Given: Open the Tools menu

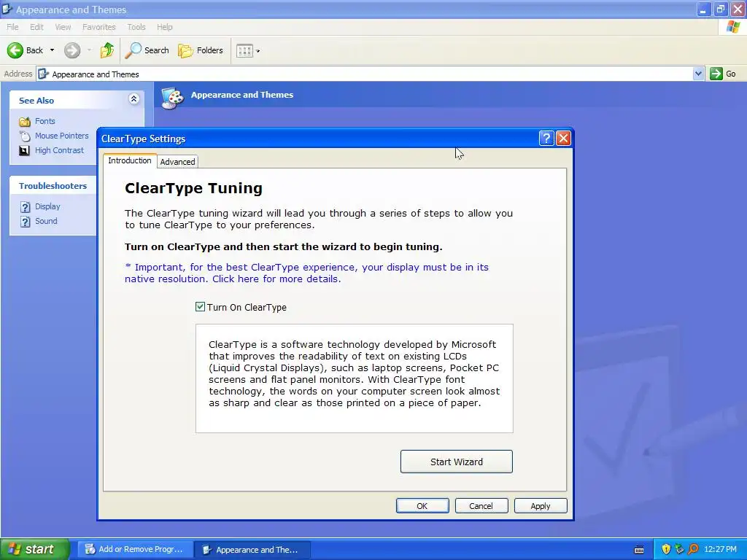Looking at the screenshot, I should 136,27.
